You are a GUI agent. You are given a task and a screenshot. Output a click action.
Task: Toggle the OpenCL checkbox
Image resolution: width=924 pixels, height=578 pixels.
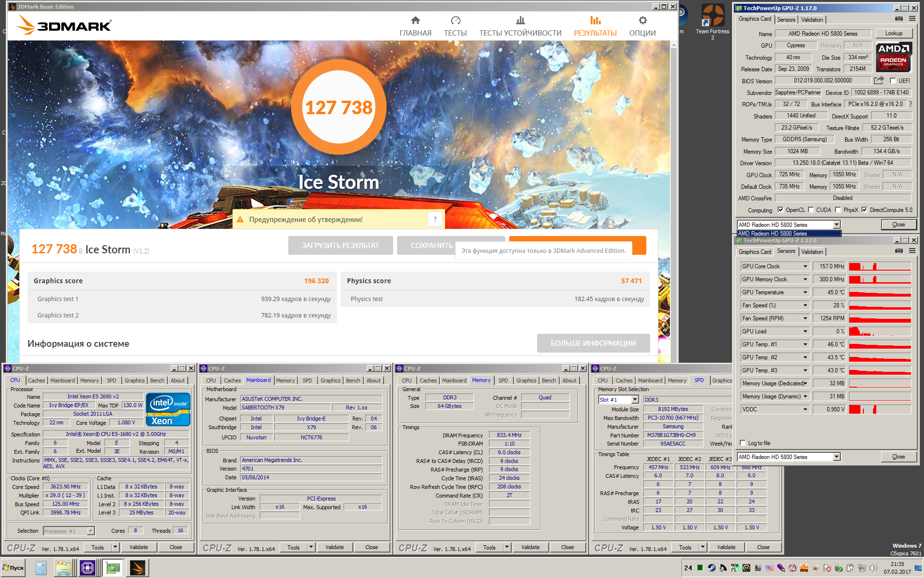pyautogui.click(x=781, y=210)
